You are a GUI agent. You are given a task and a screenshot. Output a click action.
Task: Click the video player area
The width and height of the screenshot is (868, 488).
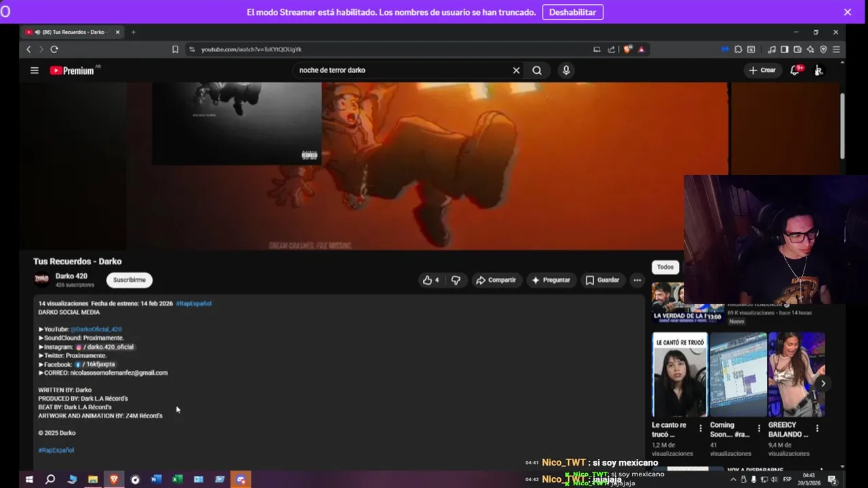point(427,166)
